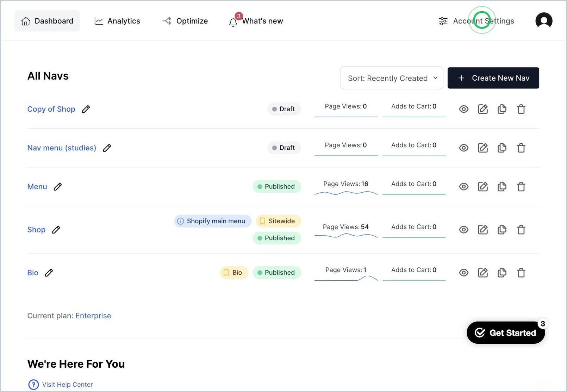Visit Help Center link

click(x=60, y=385)
